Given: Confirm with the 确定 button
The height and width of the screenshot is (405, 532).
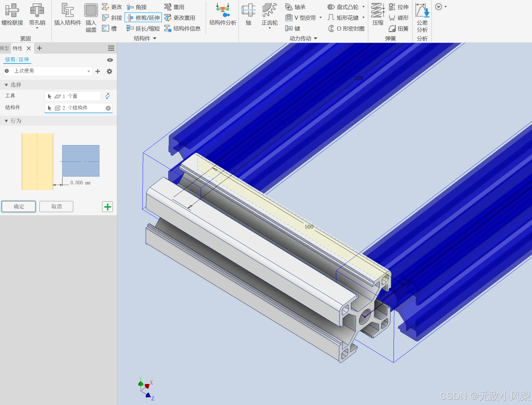Looking at the screenshot, I should pos(19,207).
